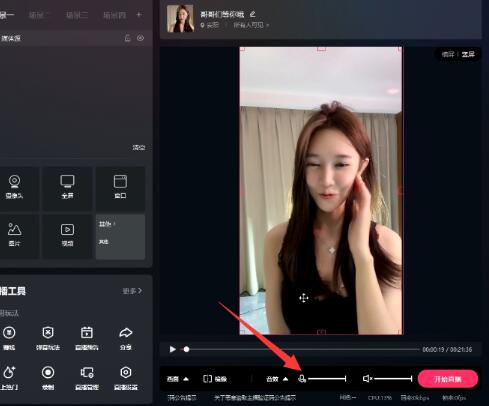
Task: Open the recording (录制) tool
Action: [48, 378]
